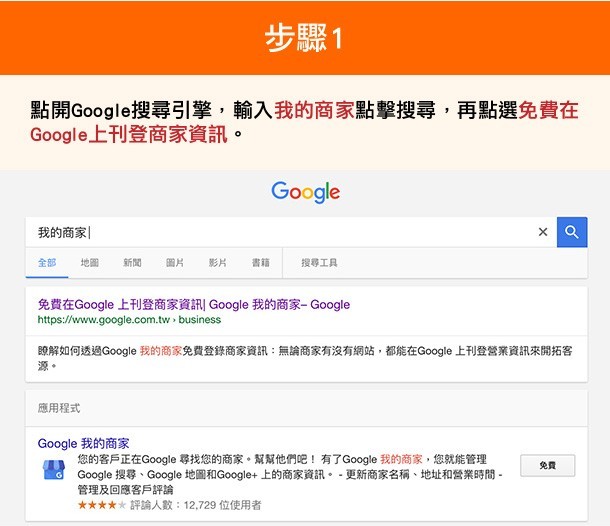Click the result snippet starting 瞭解如何透過Google
Screen dimensions: 610x526
[x=305, y=358]
